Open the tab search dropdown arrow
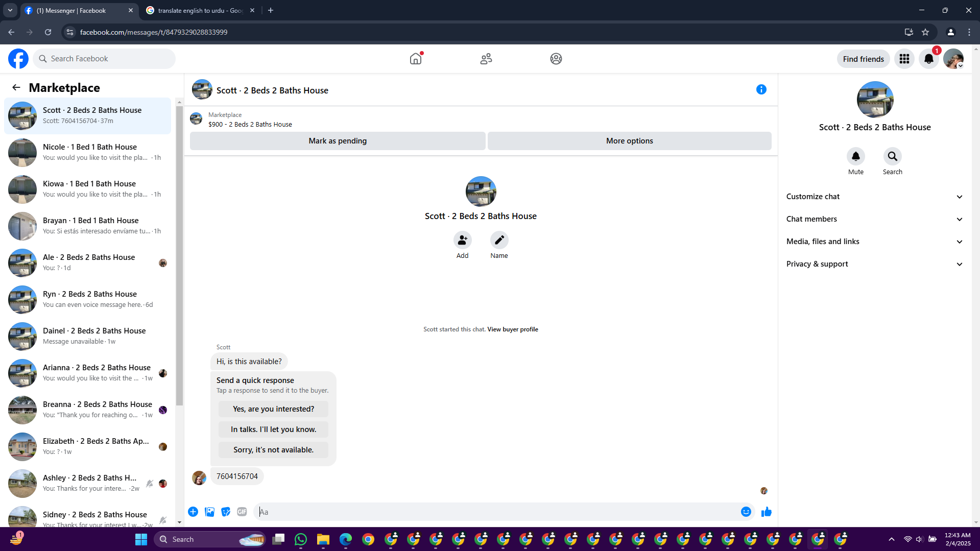Viewport: 980px width, 551px height. tap(10, 10)
